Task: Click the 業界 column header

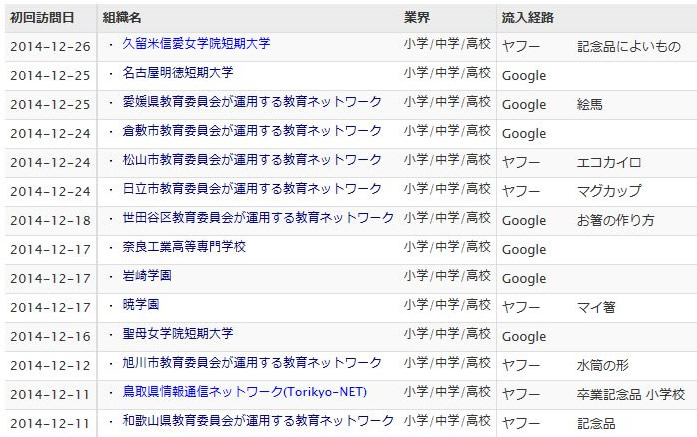Action: pos(418,18)
